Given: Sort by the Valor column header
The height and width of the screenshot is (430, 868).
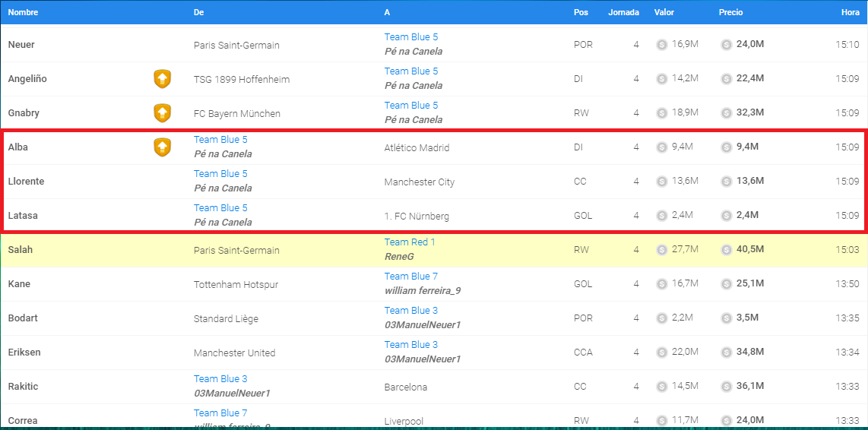Looking at the screenshot, I should pyautogui.click(x=664, y=12).
